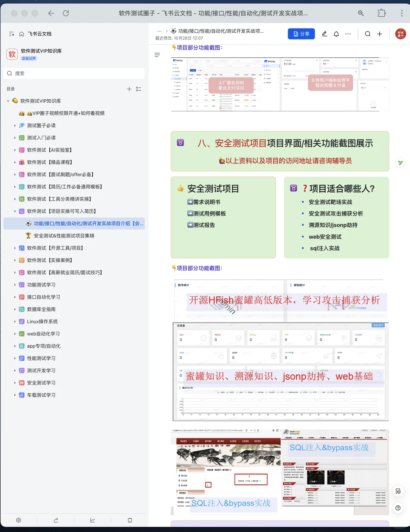The width and height of the screenshot is (410, 532).
Task: Expand the 安全测试学习 section
Action: (14, 383)
